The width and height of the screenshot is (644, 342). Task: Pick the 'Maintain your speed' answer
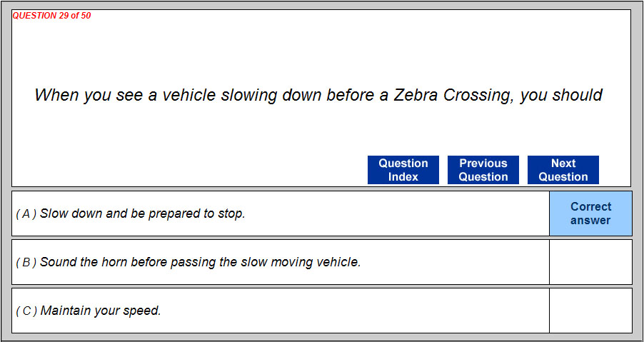(101, 311)
